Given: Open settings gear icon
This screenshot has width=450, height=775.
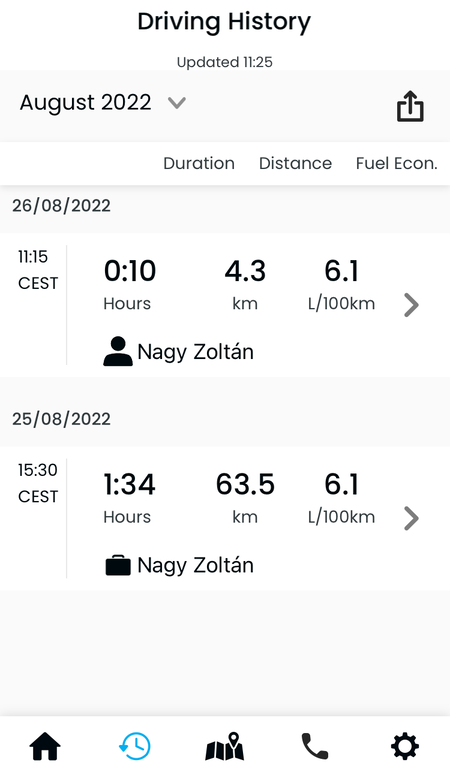Looking at the screenshot, I should point(405,746).
